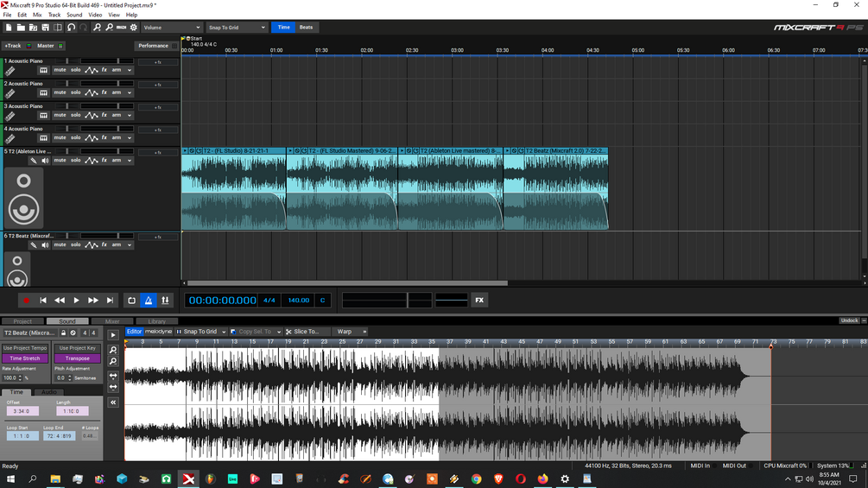
Task: Open the File menu
Action: pyautogui.click(x=7, y=15)
